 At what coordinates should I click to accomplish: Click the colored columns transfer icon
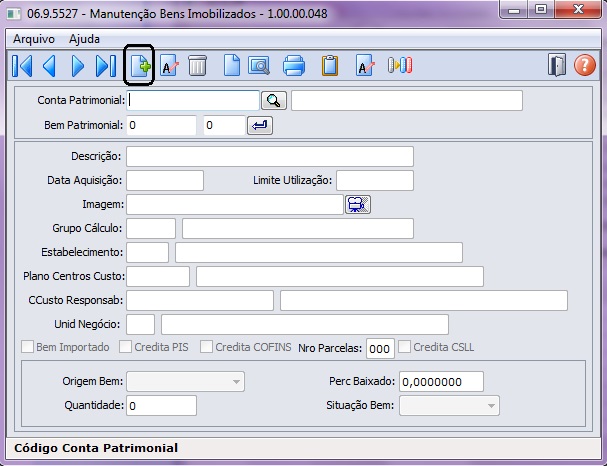[x=400, y=65]
